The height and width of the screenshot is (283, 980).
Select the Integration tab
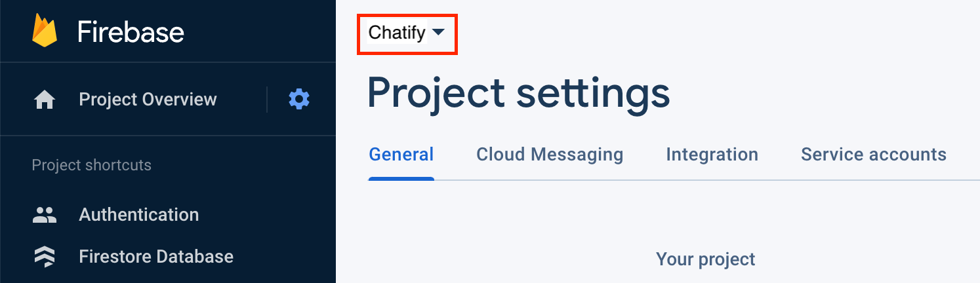click(x=712, y=155)
